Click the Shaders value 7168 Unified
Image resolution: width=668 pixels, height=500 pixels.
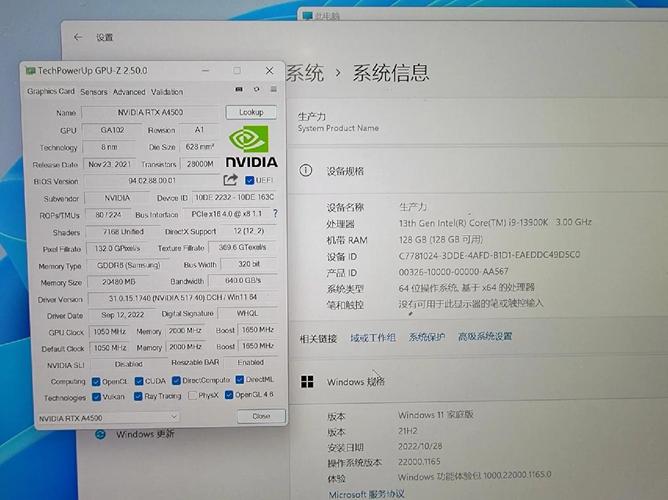(x=123, y=231)
